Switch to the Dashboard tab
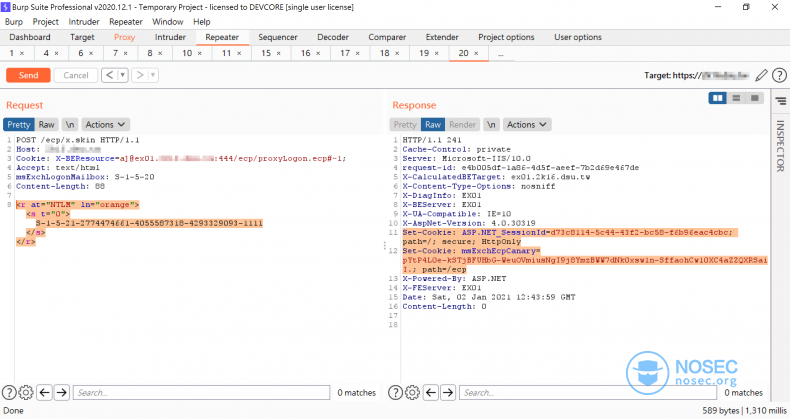Screen dimensions: 790x419 [30, 37]
